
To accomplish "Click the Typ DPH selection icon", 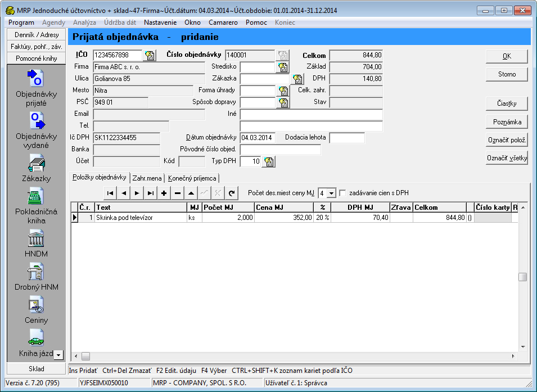I will 269,162.
